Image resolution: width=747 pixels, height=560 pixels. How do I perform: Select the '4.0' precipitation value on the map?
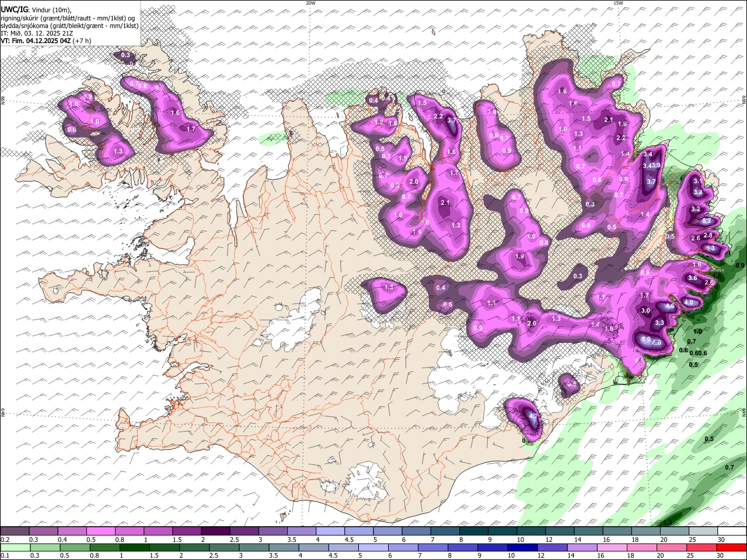[689, 303]
